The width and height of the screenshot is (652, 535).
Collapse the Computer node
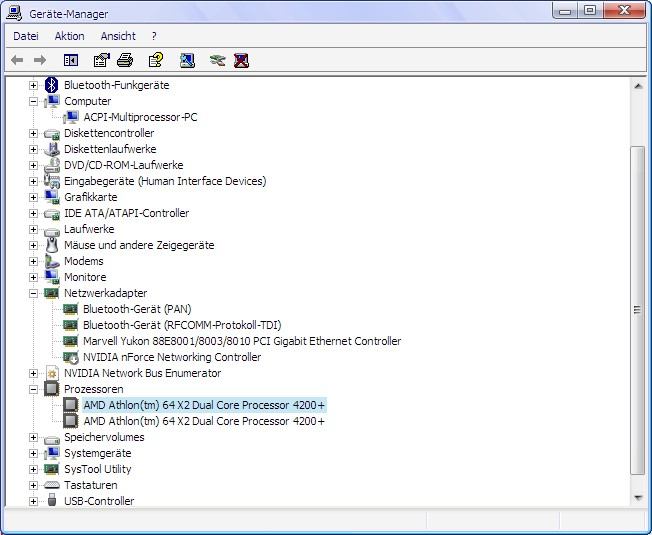[33, 101]
